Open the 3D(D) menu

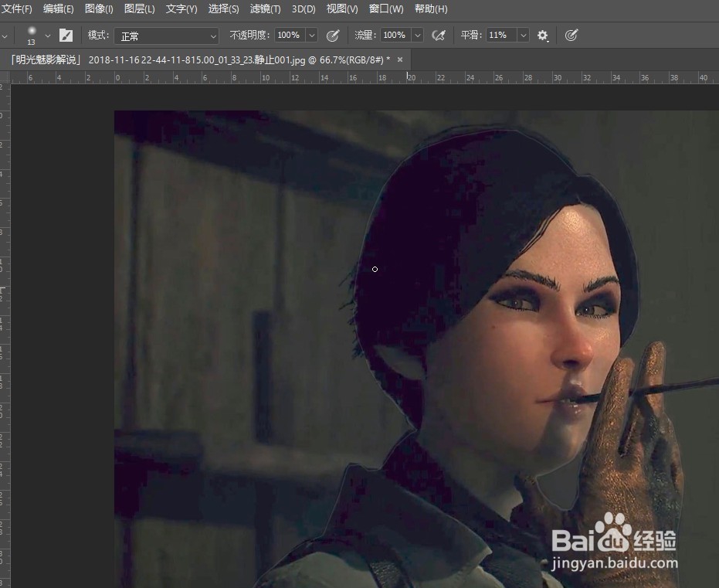[304, 8]
